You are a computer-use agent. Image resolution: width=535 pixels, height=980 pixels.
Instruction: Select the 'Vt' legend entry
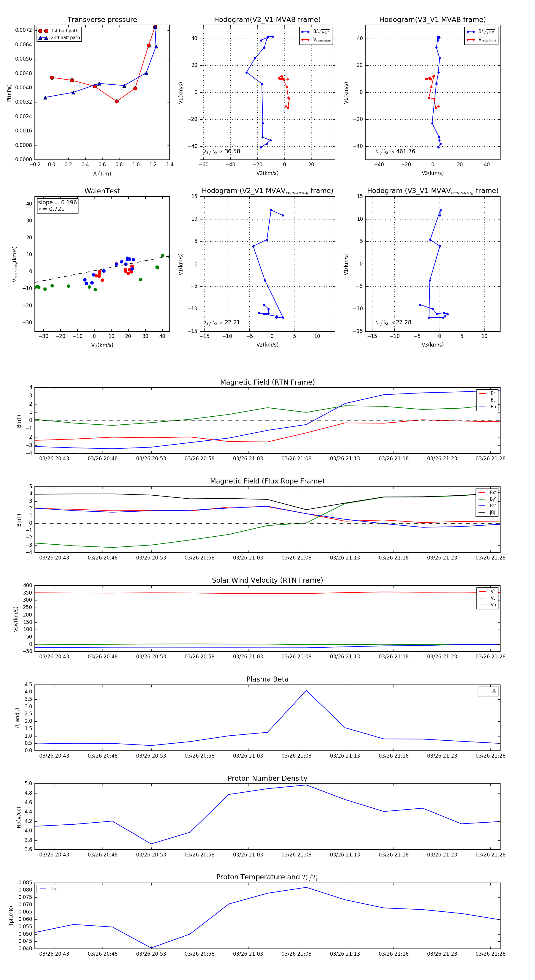pyautogui.click(x=488, y=598)
